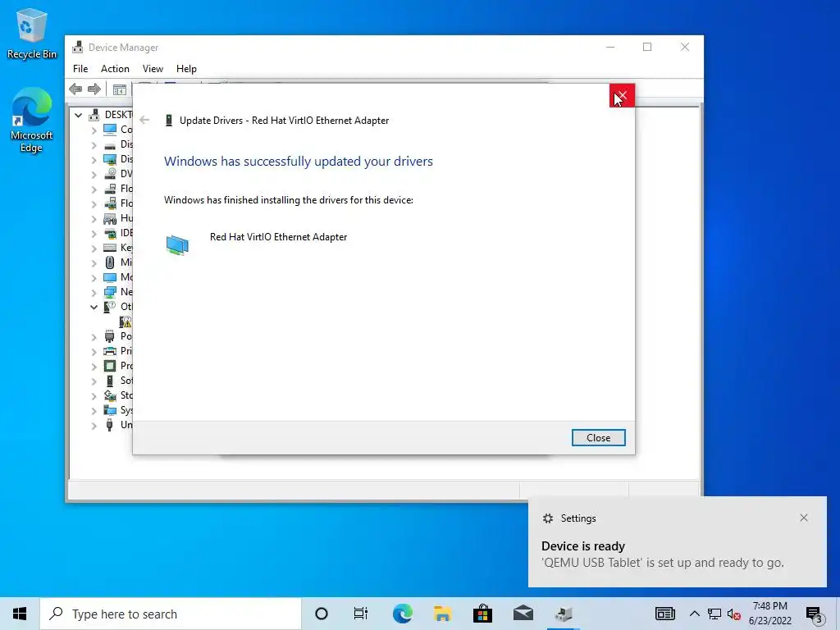Click the Red Hat VirtIO adapter icon
840x630 pixels.
(x=177, y=244)
